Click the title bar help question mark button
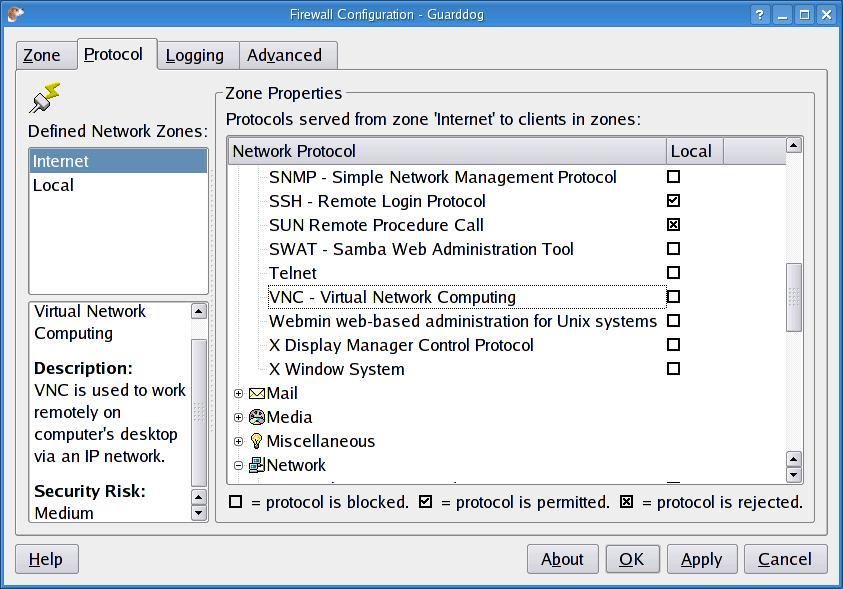The height and width of the screenshot is (589, 843). [759, 15]
